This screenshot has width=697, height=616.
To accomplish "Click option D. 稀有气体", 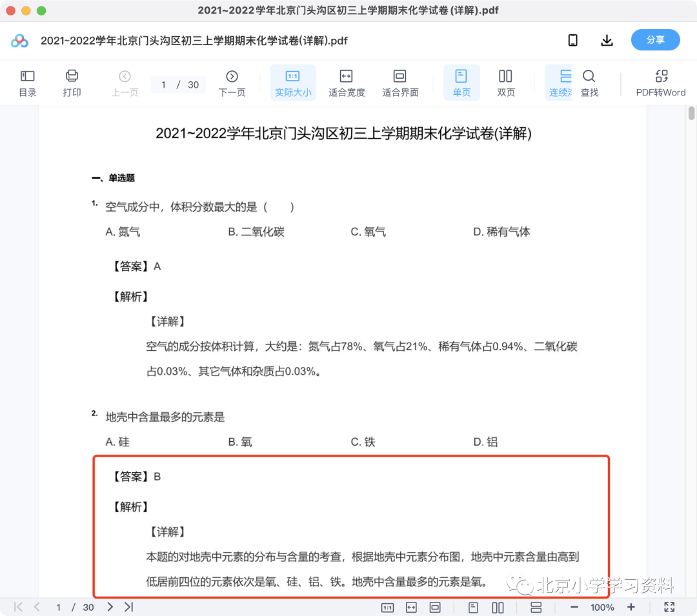I will 501,232.
